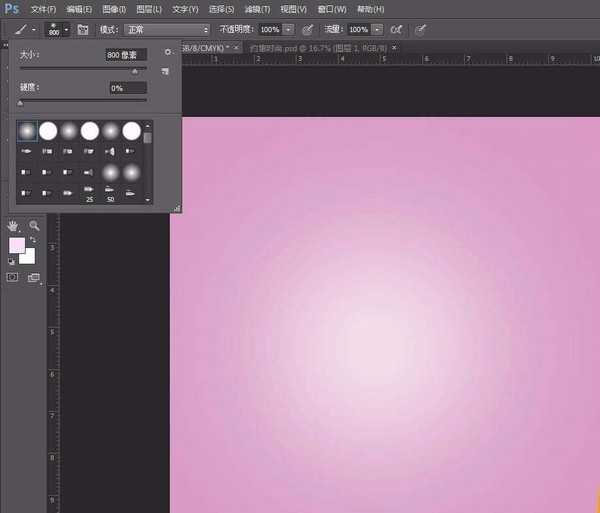Select the Zoom magnifier tool
Screen dimensions: 600x513
(x=35, y=226)
